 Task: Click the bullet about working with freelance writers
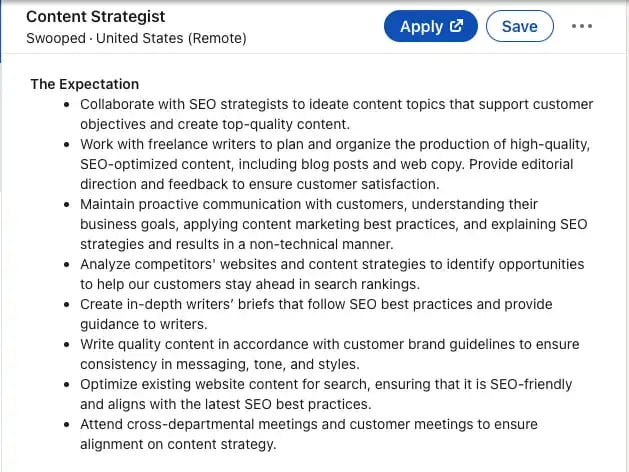click(336, 144)
